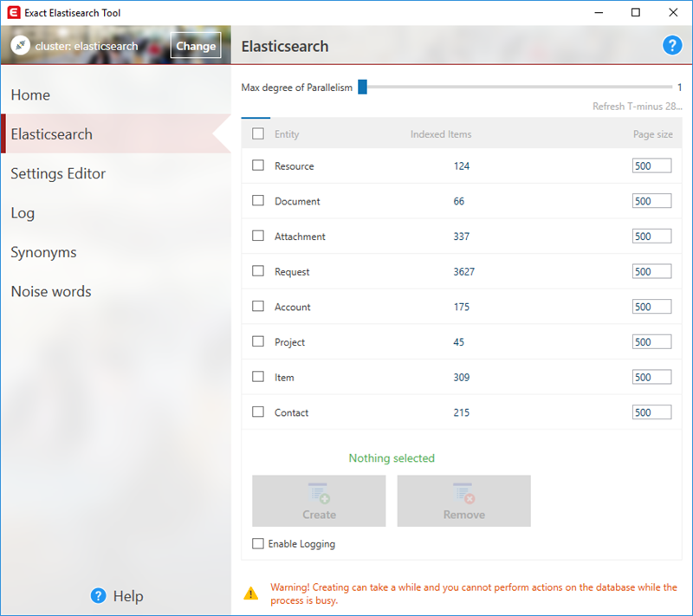Check the Account entity checkbox
Screen dimensions: 693x616
click(x=258, y=306)
